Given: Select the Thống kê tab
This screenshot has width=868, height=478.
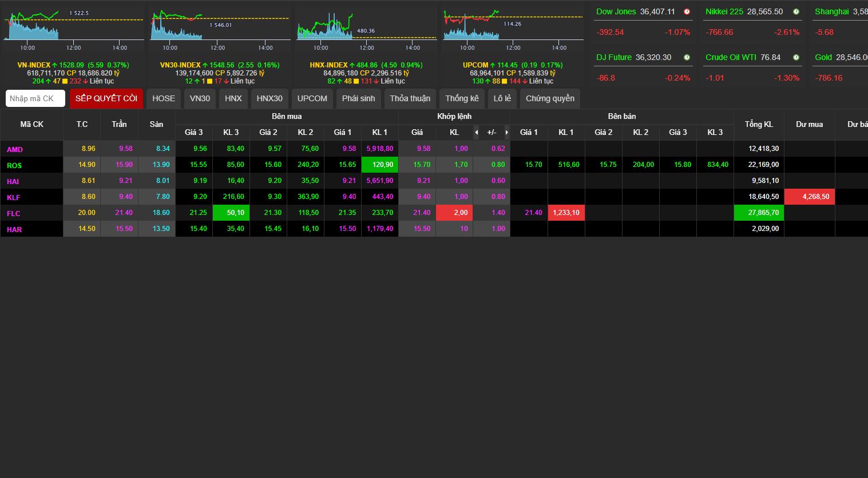Looking at the screenshot, I should point(462,98).
